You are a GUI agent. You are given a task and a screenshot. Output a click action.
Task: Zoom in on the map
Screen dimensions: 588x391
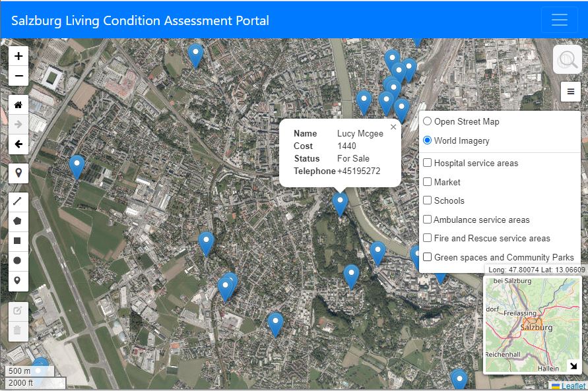click(x=18, y=56)
